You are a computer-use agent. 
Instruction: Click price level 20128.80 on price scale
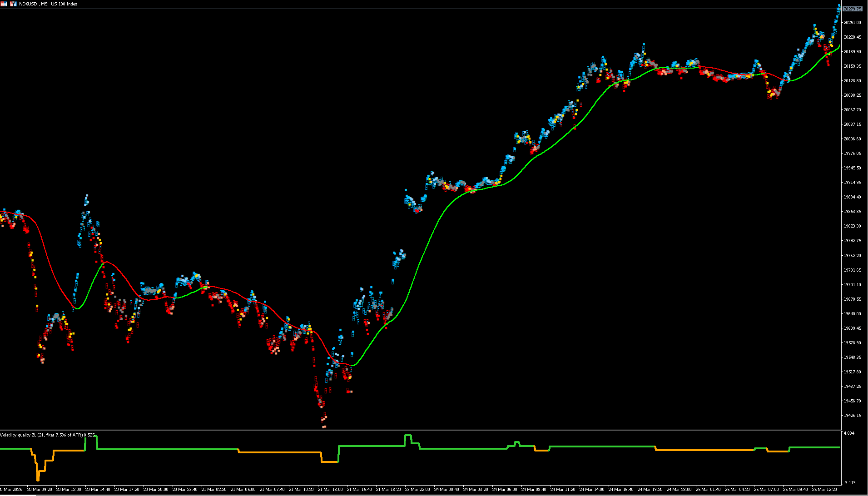pos(852,81)
